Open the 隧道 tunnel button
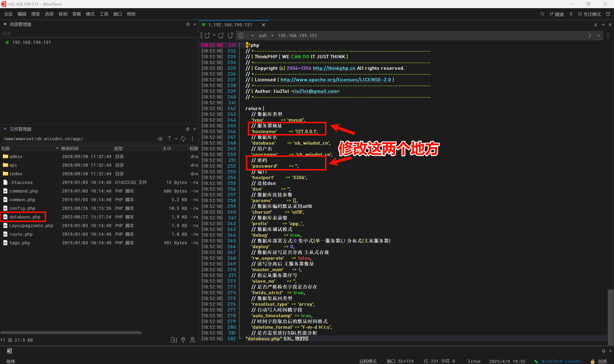 click(x=557, y=14)
